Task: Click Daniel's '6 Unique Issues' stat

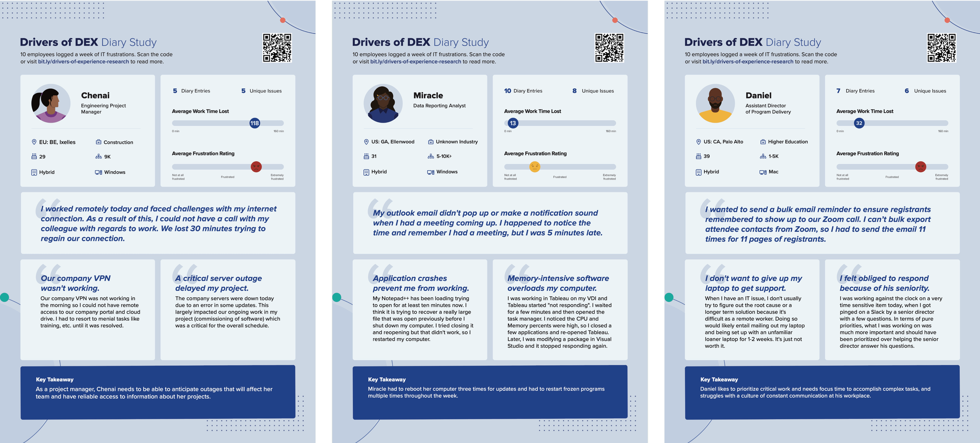Action: tap(925, 91)
